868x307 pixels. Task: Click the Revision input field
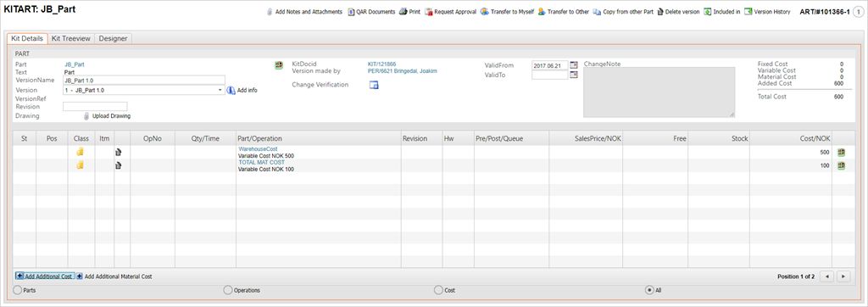[95, 106]
